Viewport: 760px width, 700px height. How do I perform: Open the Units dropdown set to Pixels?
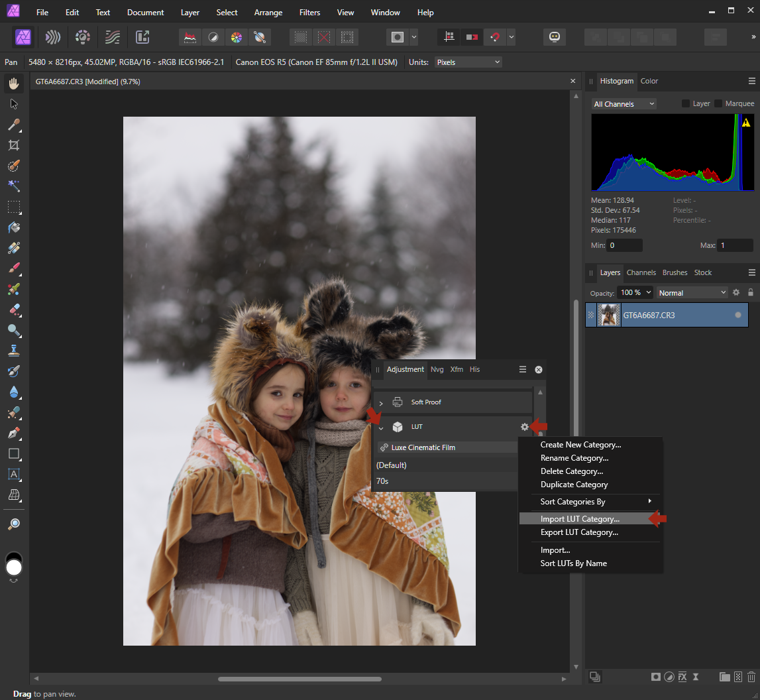click(x=468, y=62)
